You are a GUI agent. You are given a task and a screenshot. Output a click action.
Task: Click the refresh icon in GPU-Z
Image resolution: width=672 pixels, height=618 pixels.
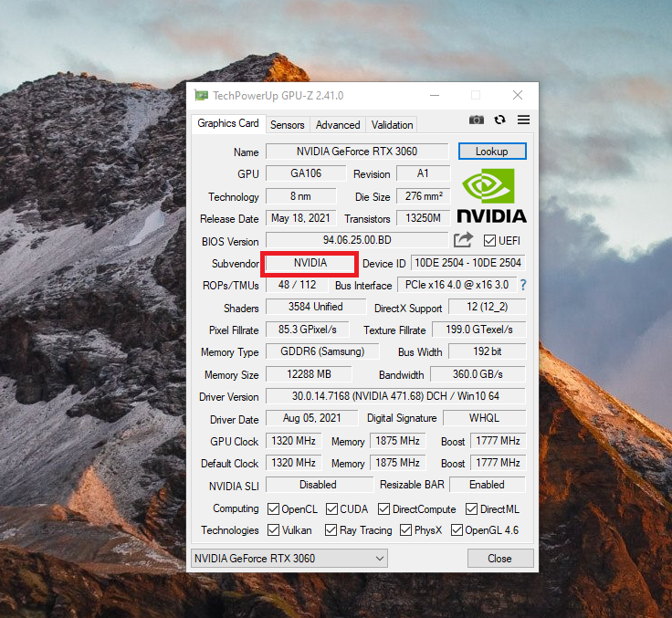499,120
